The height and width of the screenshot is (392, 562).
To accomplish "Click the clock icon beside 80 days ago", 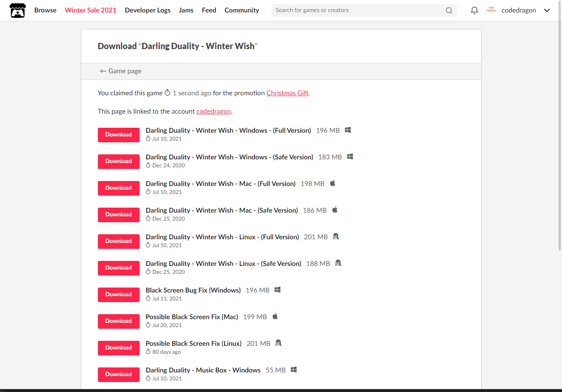I will coord(148,352).
